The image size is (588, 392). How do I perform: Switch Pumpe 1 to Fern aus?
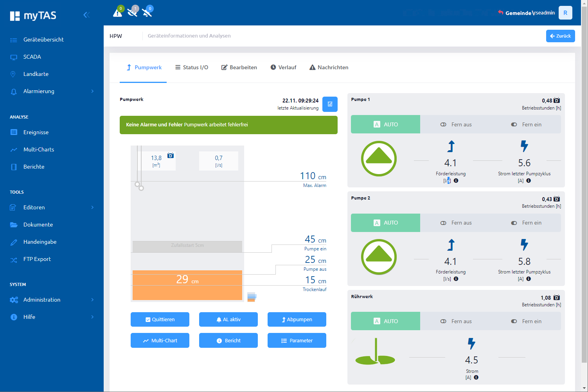[x=456, y=124]
